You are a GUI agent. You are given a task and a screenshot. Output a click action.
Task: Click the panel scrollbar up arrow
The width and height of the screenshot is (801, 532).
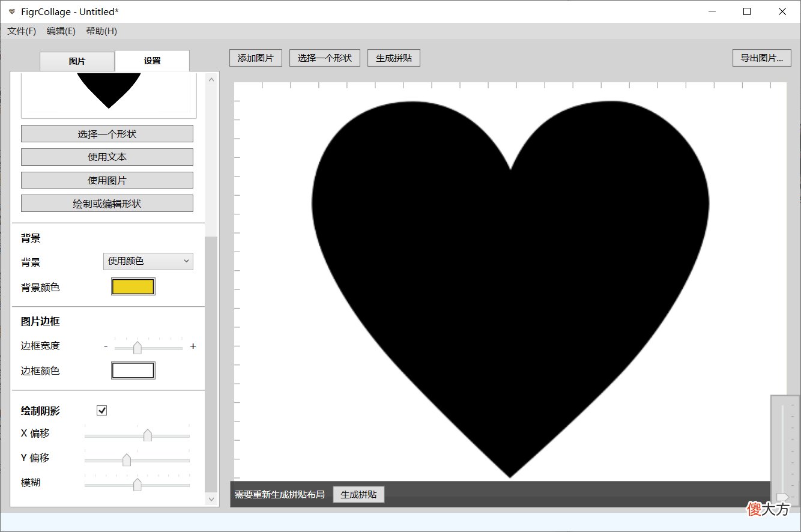click(211, 79)
